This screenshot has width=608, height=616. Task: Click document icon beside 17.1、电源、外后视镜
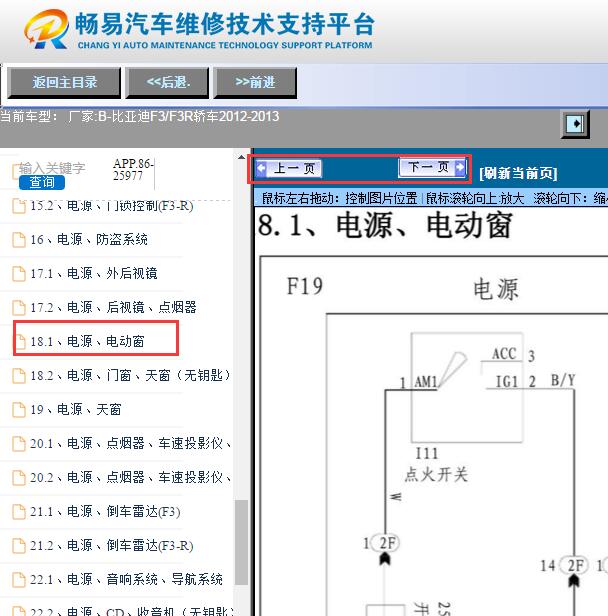pos(19,274)
